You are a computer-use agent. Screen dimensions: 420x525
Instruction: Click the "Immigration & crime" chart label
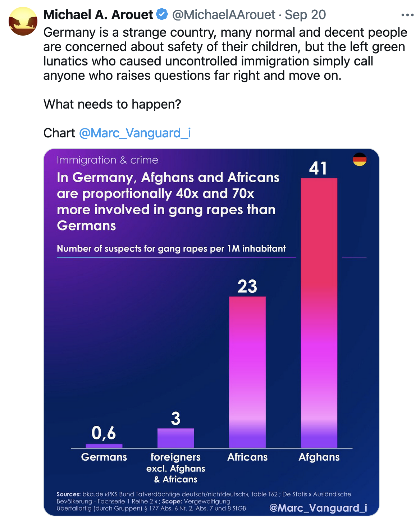108,160
